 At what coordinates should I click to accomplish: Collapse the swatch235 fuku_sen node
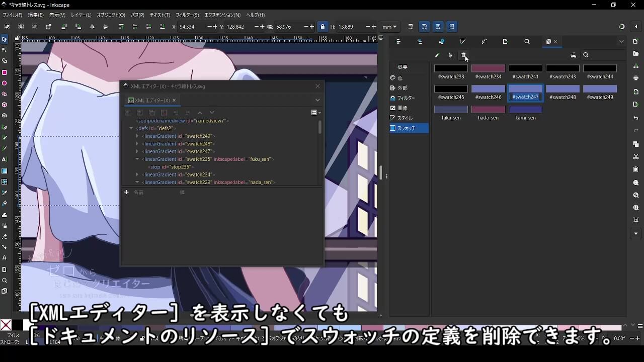[x=137, y=159]
